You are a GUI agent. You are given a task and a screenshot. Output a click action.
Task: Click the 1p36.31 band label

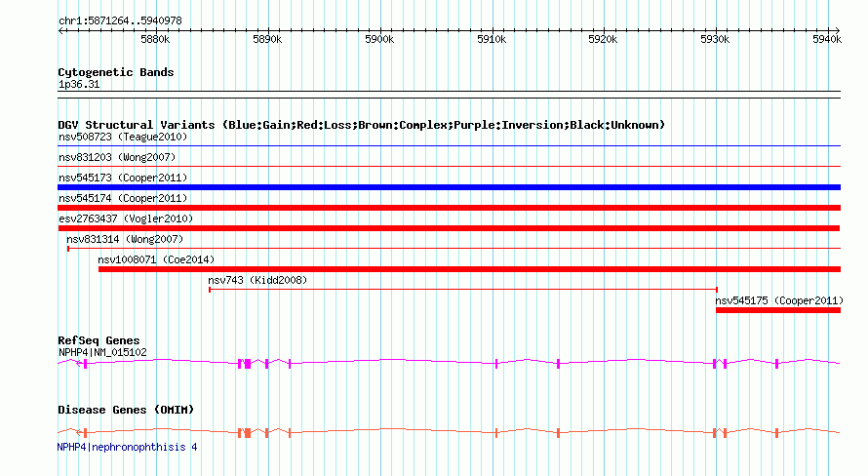pos(79,84)
